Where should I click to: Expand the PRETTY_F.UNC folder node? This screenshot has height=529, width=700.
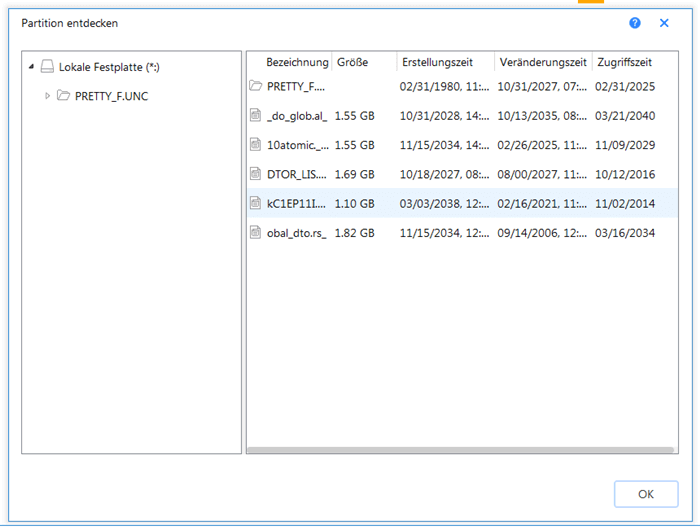pyautogui.click(x=47, y=96)
